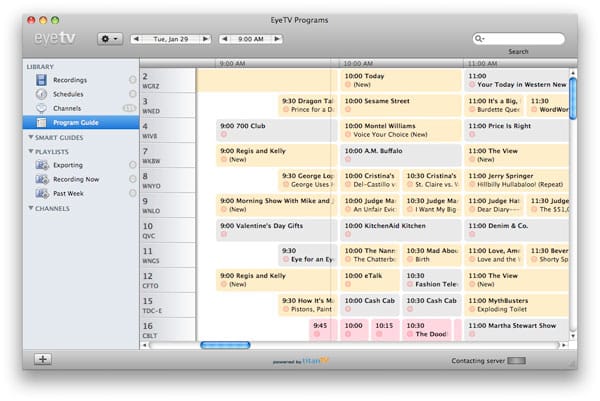This screenshot has width=600, height=401.
Task: Open 9:00 Morning Show With Mike program
Action: (277, 205)
